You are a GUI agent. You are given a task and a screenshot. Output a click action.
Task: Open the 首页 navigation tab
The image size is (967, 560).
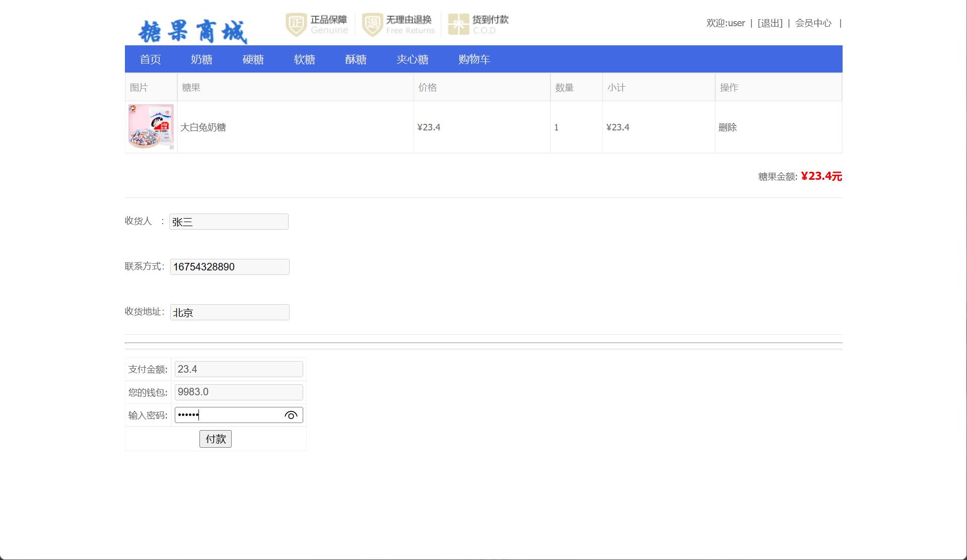pos(150,59)
